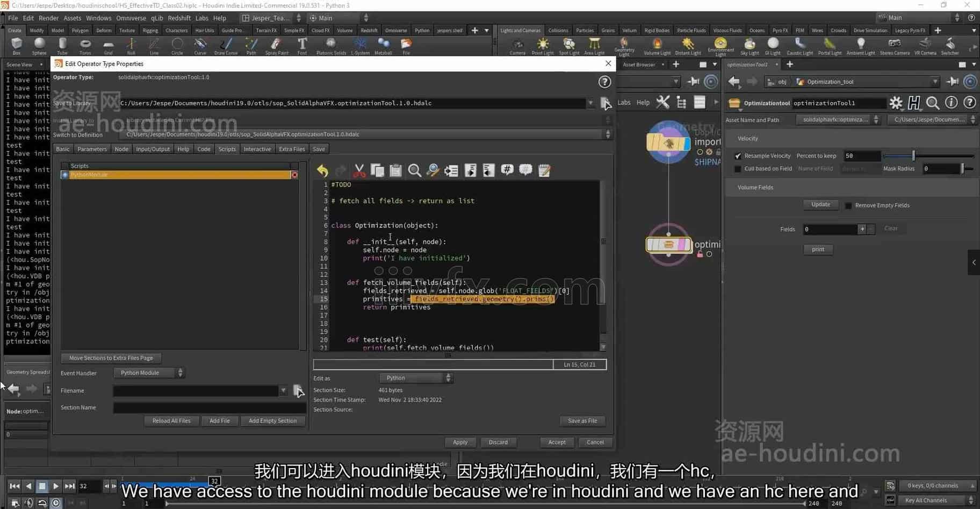The width and height of the screenshot is (980, 509).
Task: Click the play forward button
Action: pyautogui.click(x=56, y=486)
